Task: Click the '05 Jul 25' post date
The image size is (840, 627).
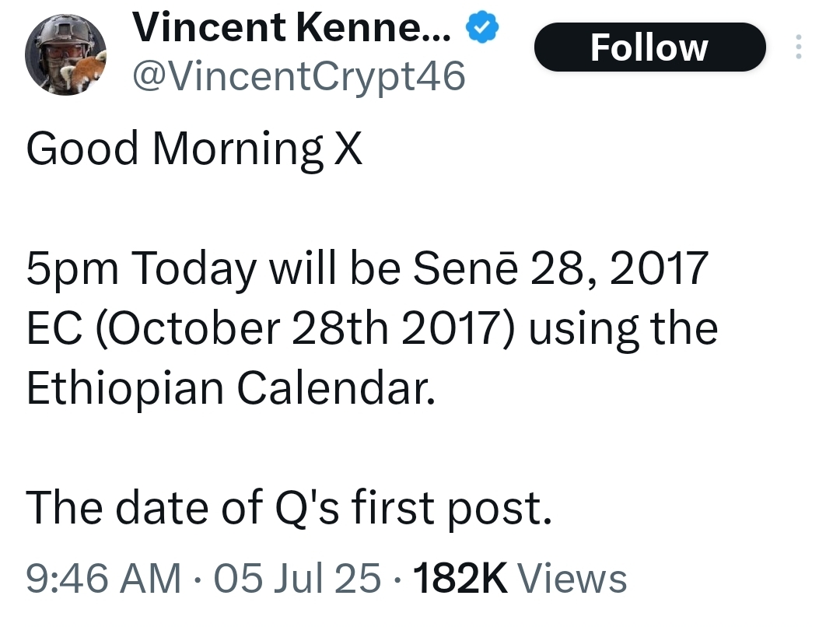Action: click(297, 578)
